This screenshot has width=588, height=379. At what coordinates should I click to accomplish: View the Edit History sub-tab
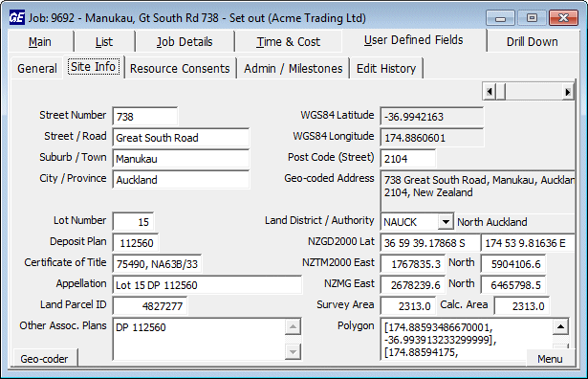tap(386, 68)
